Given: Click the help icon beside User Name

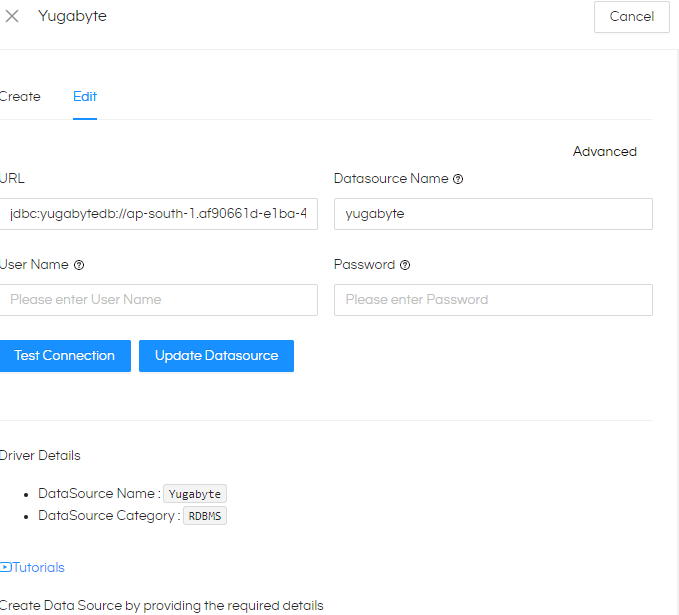Looking at the screenshot, I should [x=79, y=265].
